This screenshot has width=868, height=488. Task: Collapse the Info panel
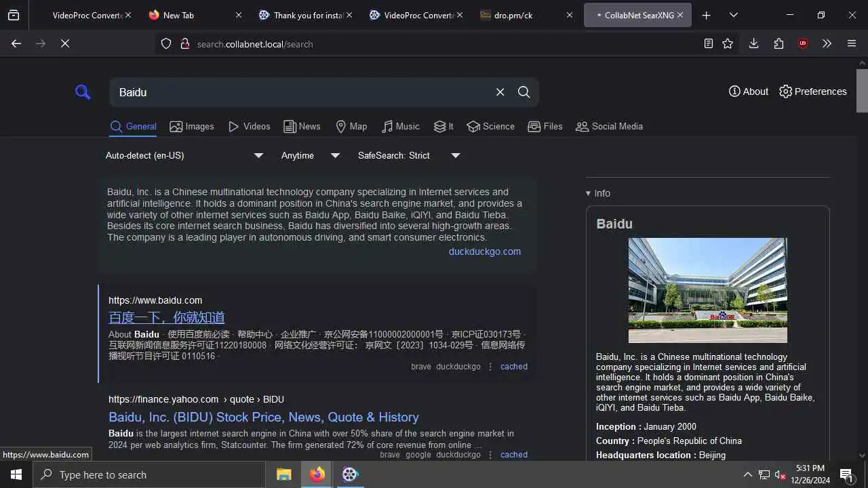pyautogui.click(x=598, y=193)
